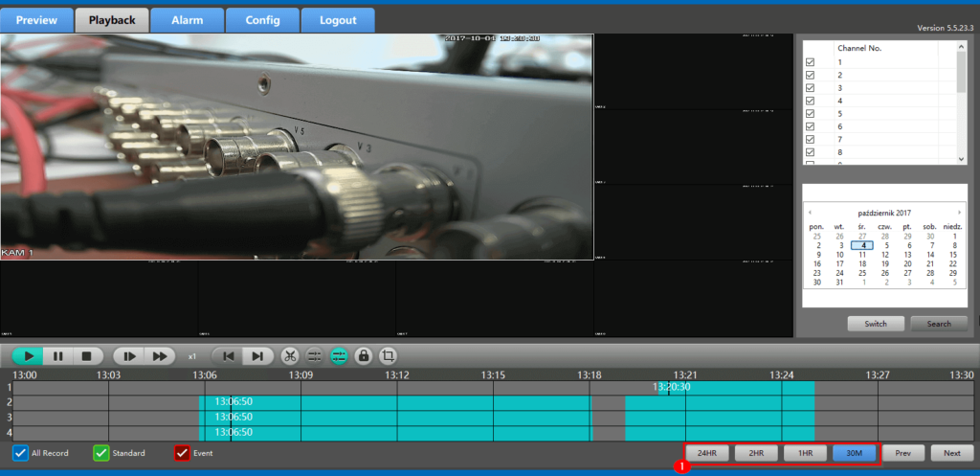Image resolution: width=980 pixels, height=476 pixels.
Task: Uncheck channel 3 in channel list
Action: (811, 88)
